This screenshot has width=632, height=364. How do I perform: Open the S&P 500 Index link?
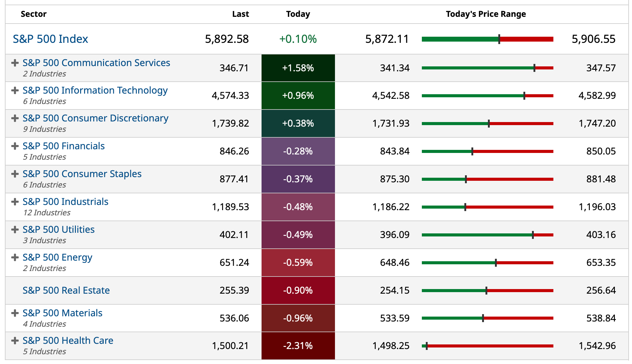click(x=50, y=39)
